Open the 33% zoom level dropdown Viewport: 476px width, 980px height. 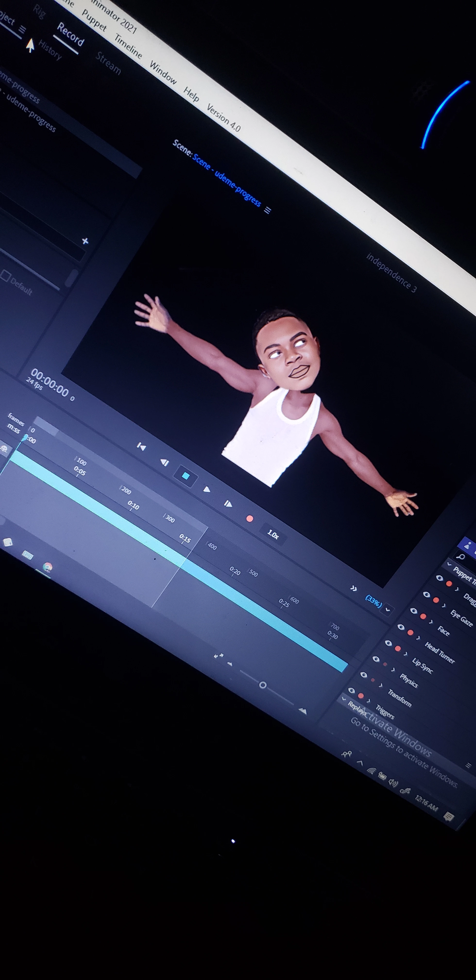pos(387,609)
